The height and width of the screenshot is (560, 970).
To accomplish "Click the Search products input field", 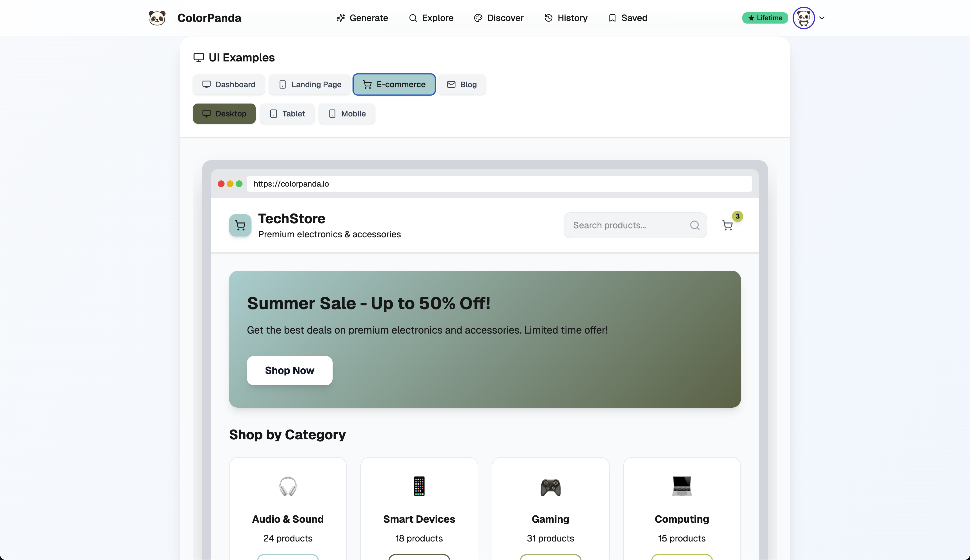I will (627, 225).
